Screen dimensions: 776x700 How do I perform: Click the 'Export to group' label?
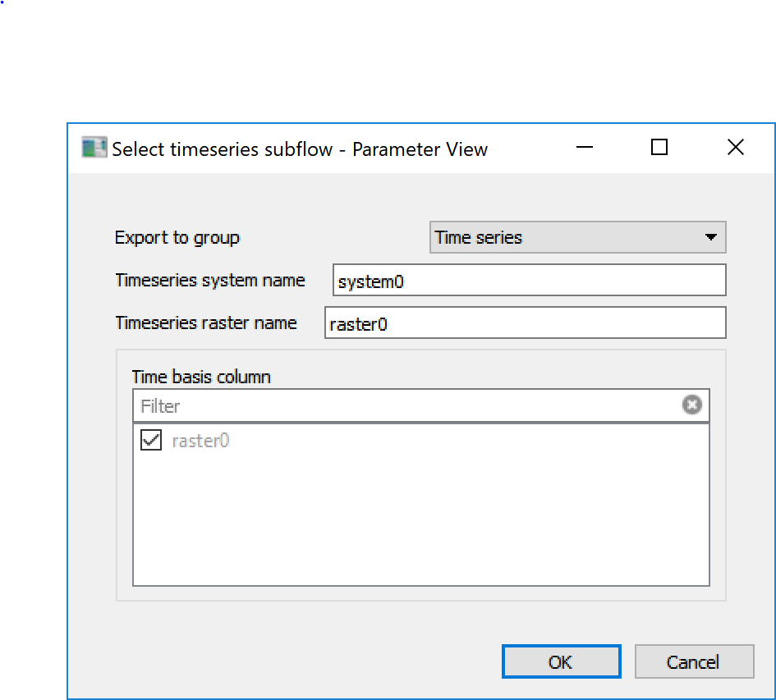[177, 237]
